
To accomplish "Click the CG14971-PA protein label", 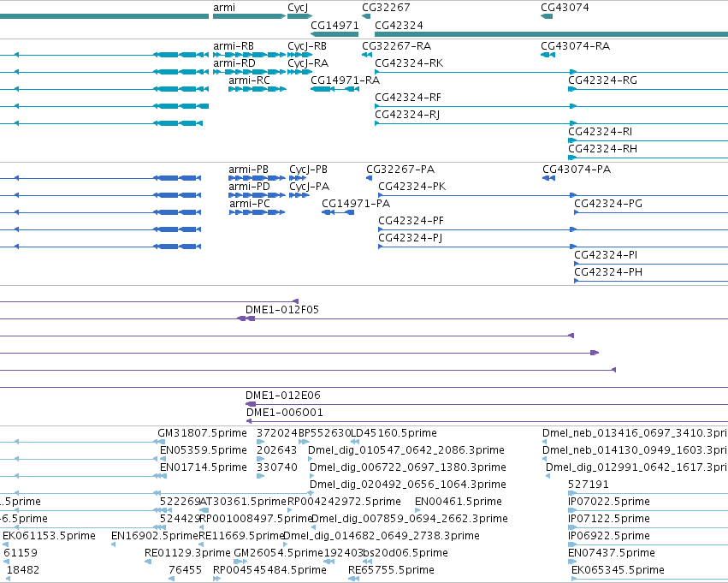I will pyautogui.click(x=356, y=205).
